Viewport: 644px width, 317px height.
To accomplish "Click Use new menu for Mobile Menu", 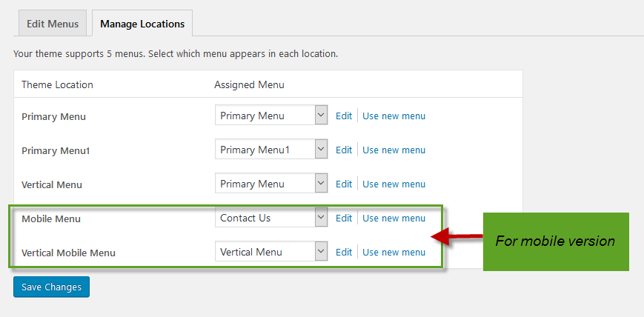I will pyautogui.click(x=394, y=218).
